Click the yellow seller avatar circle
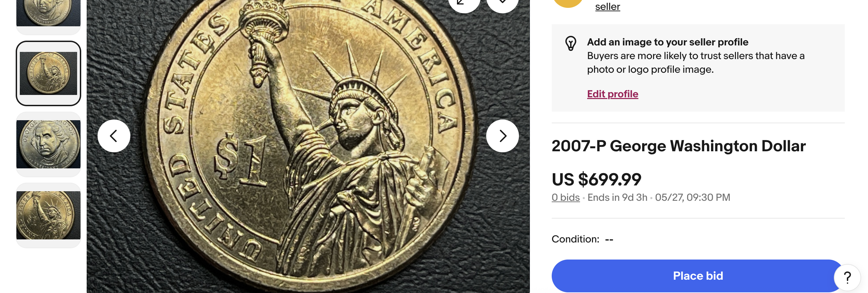Viewport: 868px width, 293px height. point(568,3)
